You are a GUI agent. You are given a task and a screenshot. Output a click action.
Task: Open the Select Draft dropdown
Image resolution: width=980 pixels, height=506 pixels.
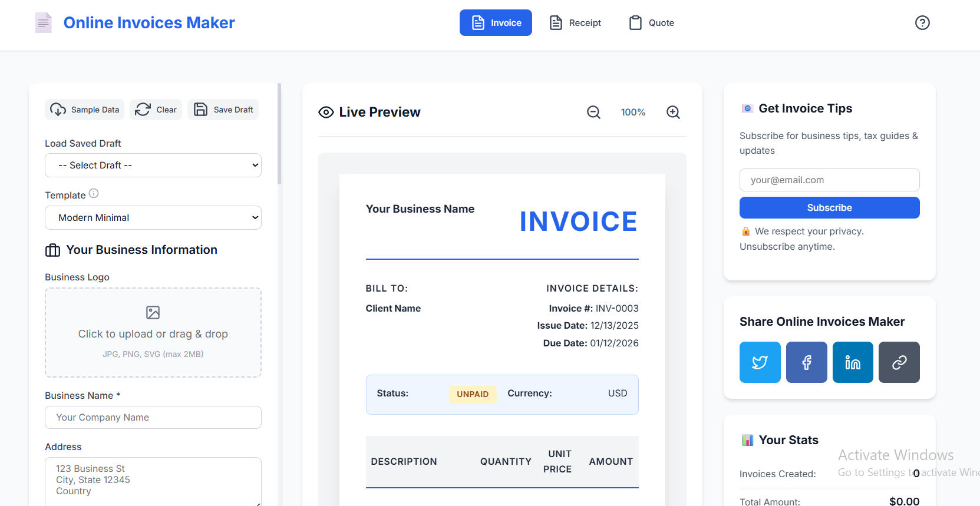(x=153, y=165)
